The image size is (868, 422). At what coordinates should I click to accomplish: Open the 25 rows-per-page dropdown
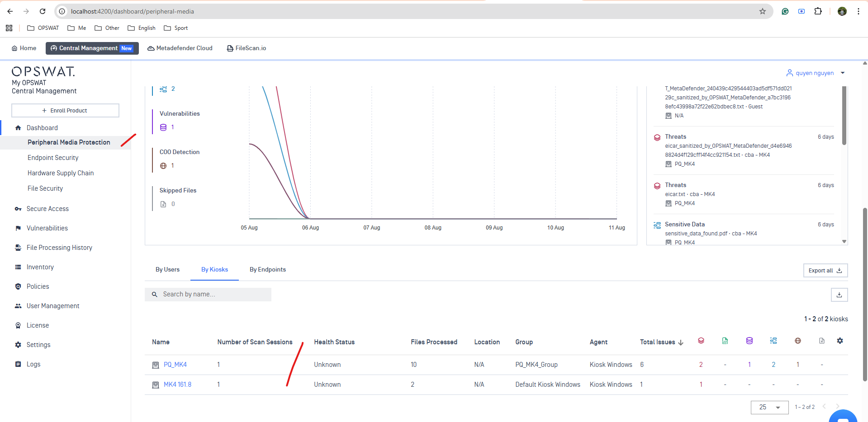770,407
